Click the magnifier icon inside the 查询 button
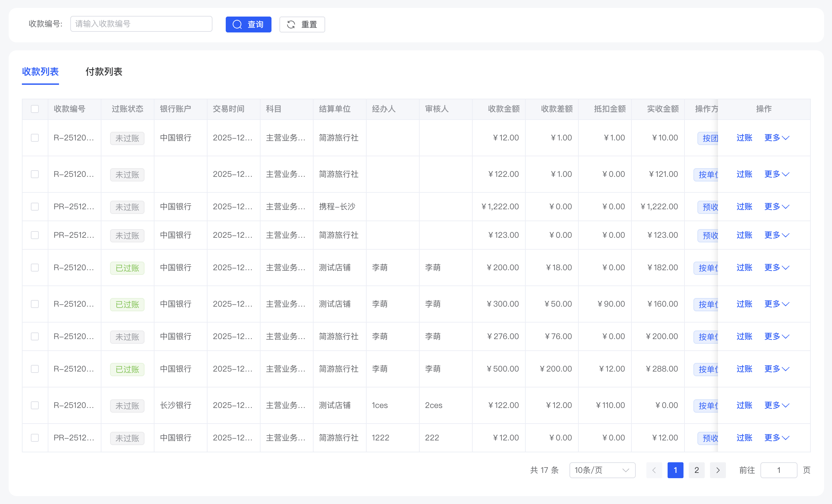 pyautogui.click(x=237, y=24)
